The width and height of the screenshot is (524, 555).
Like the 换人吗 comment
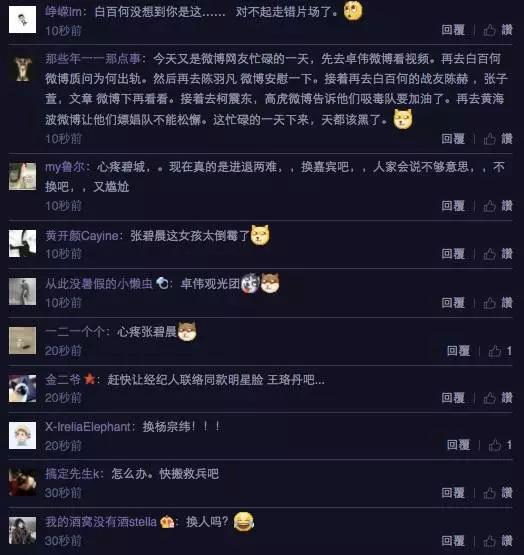click(498, 541)
